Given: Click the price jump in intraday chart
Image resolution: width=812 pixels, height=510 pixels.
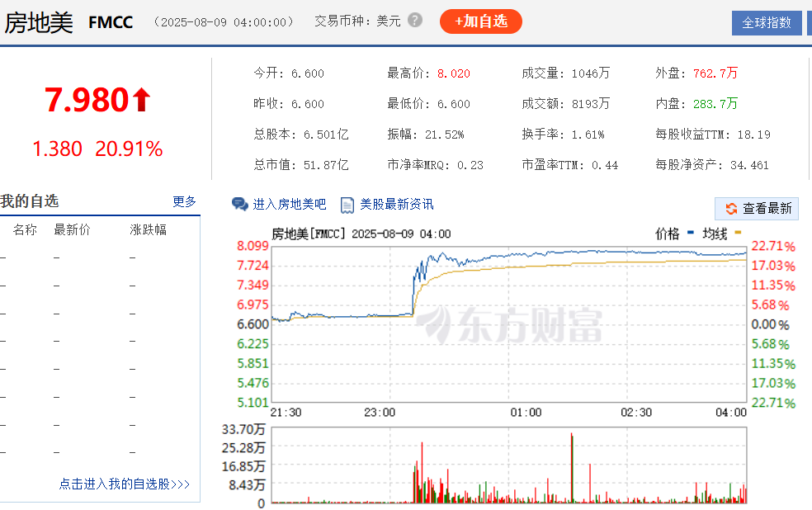Looking at the screenshot, I should [413, 295].
